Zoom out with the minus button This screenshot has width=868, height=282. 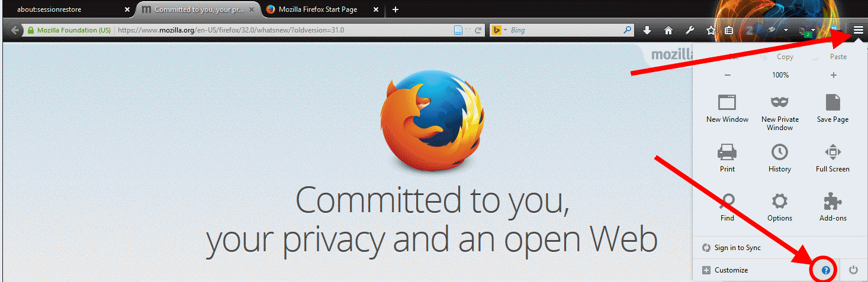tap(727, 75)
